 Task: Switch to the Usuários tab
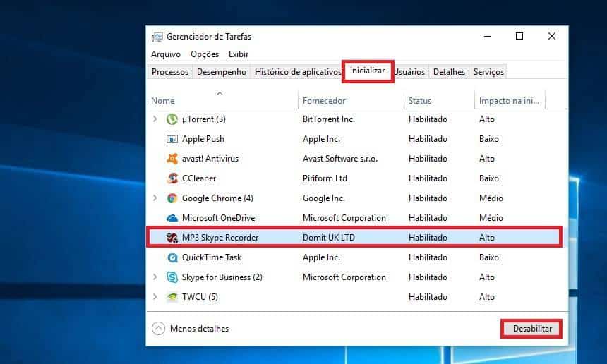click(x=409, y=72)
